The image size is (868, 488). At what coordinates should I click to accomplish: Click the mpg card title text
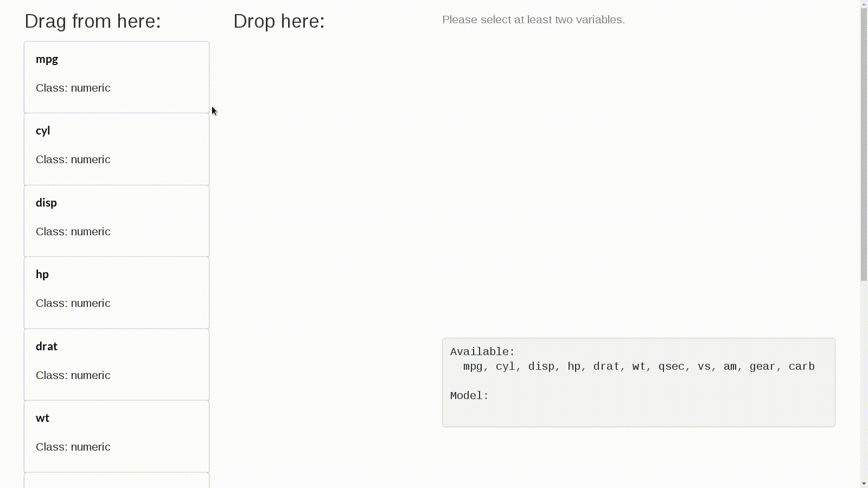tap(47, 59)
